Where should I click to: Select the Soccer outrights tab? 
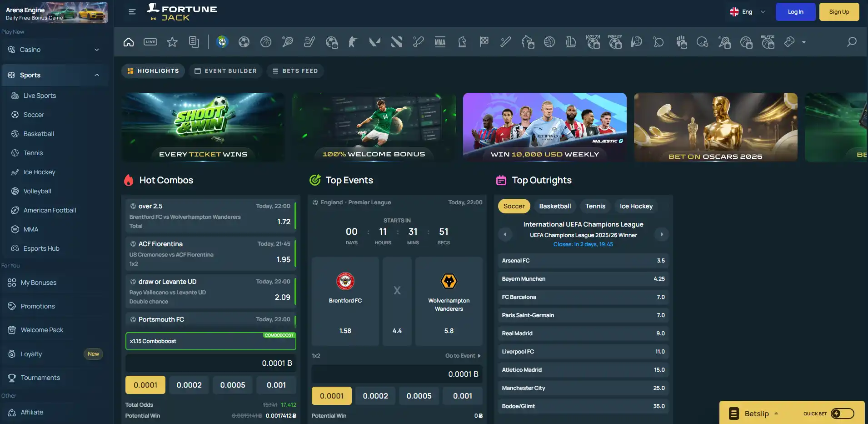[514, 206]
